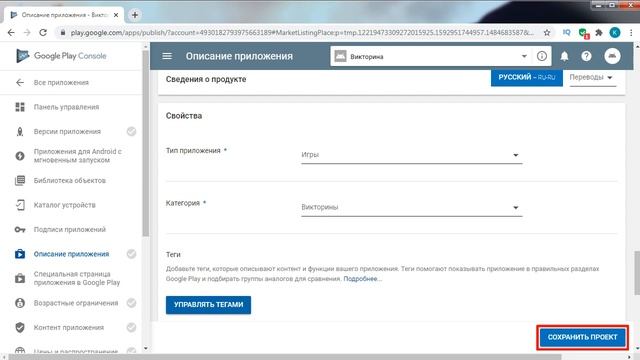Open Панель управления in sidebar
This screenshot has height=360, width=640.
point(66,107)
